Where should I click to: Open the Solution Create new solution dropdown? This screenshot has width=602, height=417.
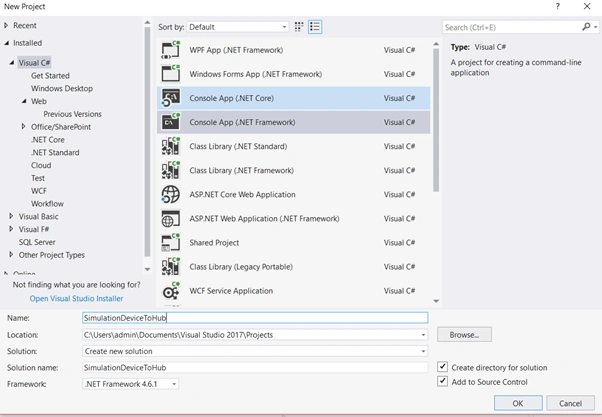pyautogui.click(x=423, y=351)
